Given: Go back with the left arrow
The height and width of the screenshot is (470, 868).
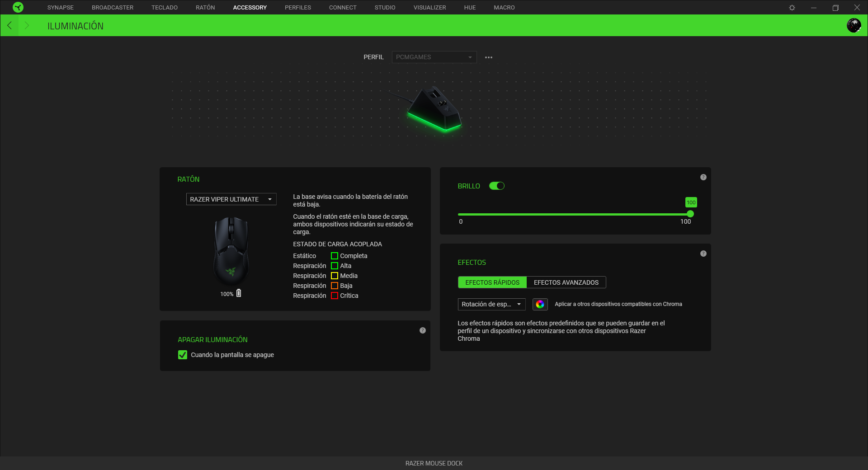Looking at the screenshot, I should click(x=9, y=25).
